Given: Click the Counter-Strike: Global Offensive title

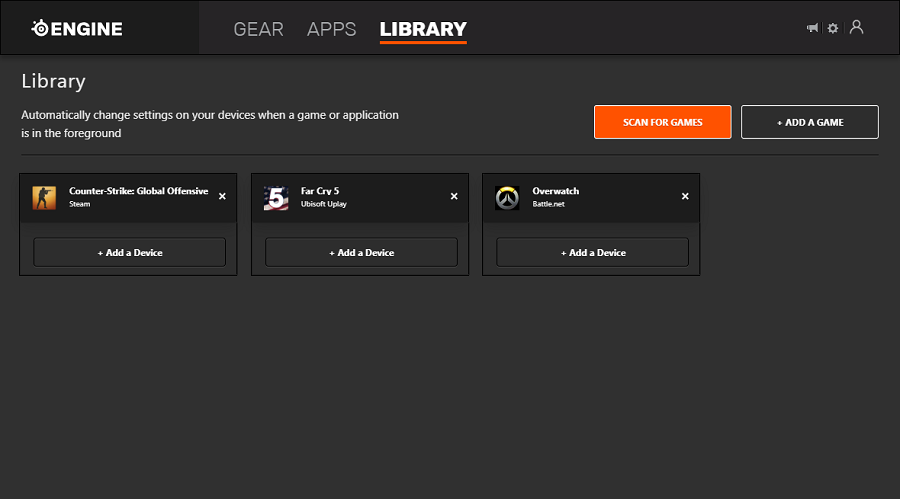Looking at the screenshot, I should (x=138, y=191).
